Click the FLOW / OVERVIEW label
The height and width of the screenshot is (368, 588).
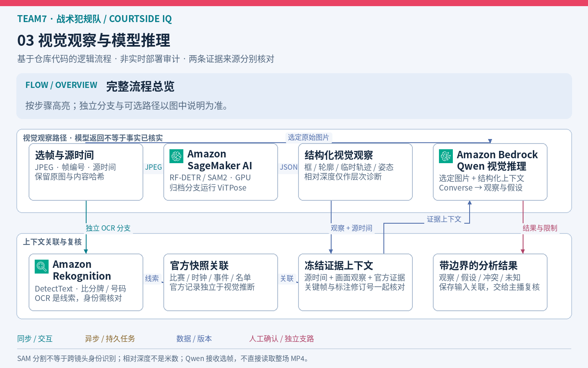[61, 85]
